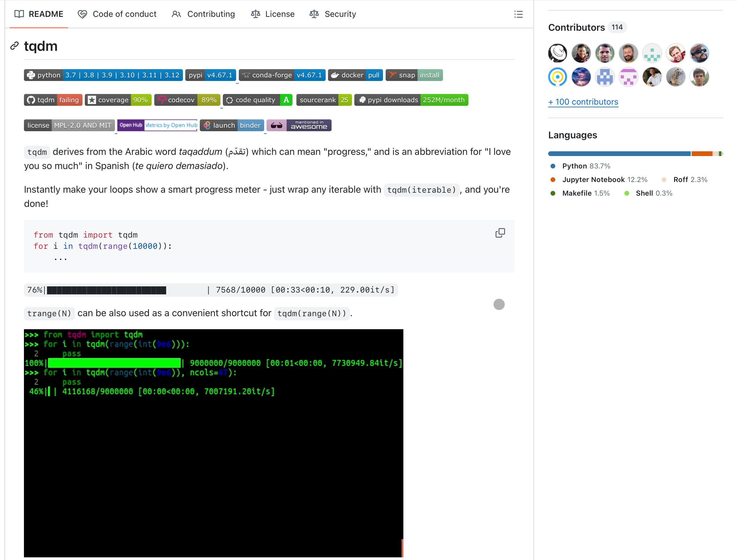
Task: Copy the code snippet using the copy icon
Action: tap(500, 233)
